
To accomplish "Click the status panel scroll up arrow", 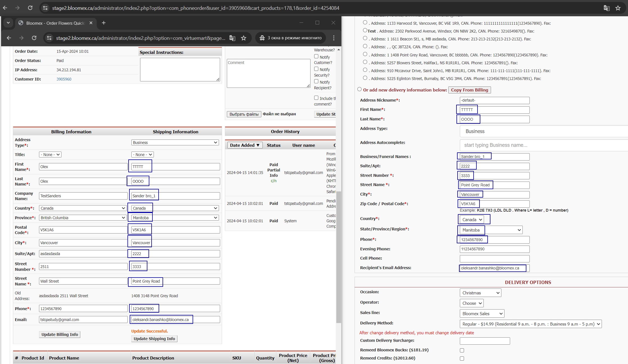I will (339, 50).
